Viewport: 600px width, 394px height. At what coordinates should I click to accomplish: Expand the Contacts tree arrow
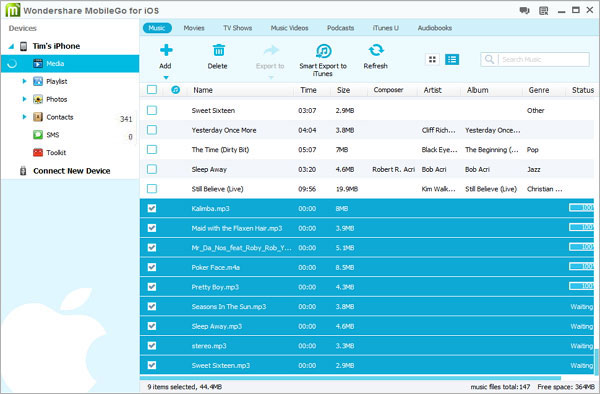24,117
